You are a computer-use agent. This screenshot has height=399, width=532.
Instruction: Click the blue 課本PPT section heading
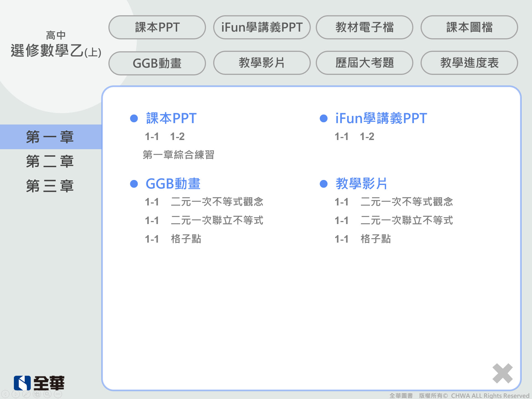(171, 118)
